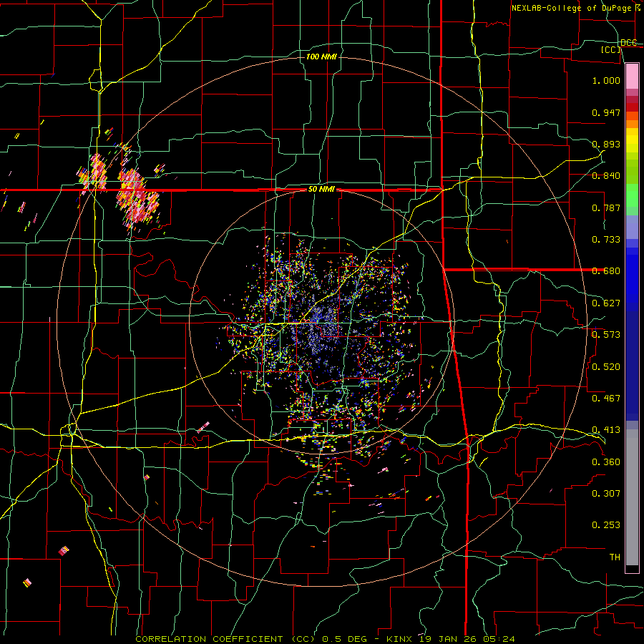The image size is (644, 644).
Task: Select the 0.893 scale value
Action: pos(606,144)
